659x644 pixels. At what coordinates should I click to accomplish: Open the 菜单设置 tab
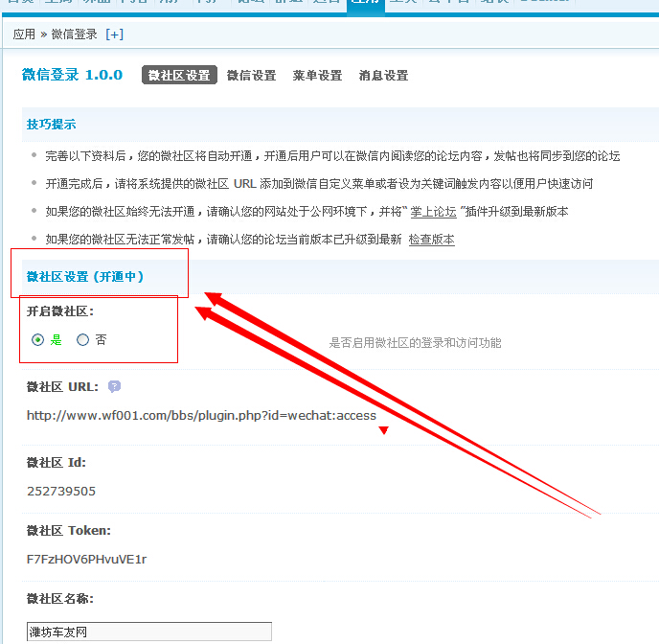tap(317, 76)
